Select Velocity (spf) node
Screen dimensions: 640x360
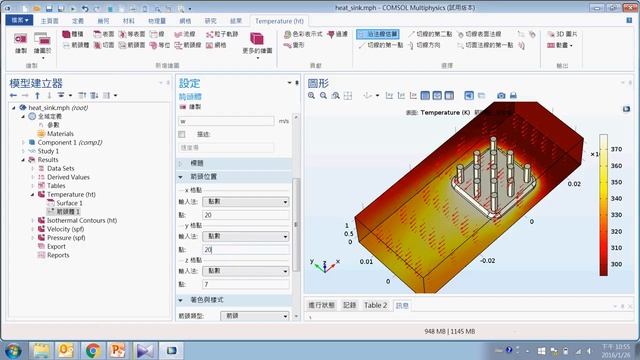click(x=65, y=229)
